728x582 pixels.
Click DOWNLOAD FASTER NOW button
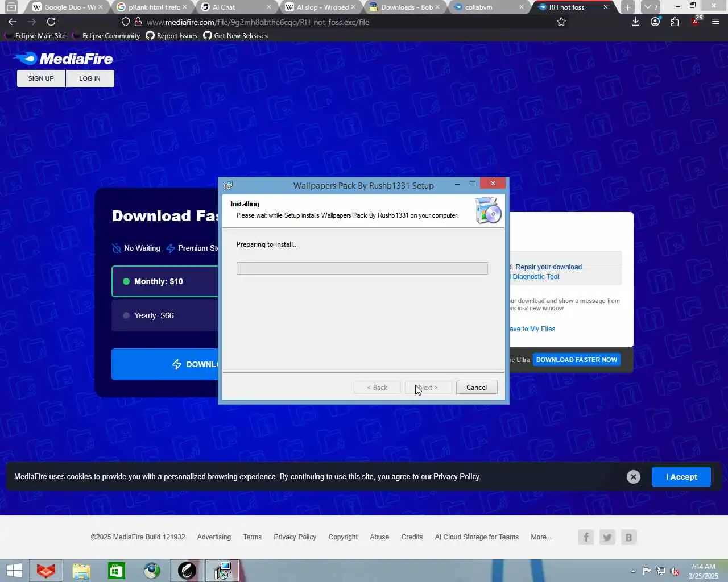576,360
